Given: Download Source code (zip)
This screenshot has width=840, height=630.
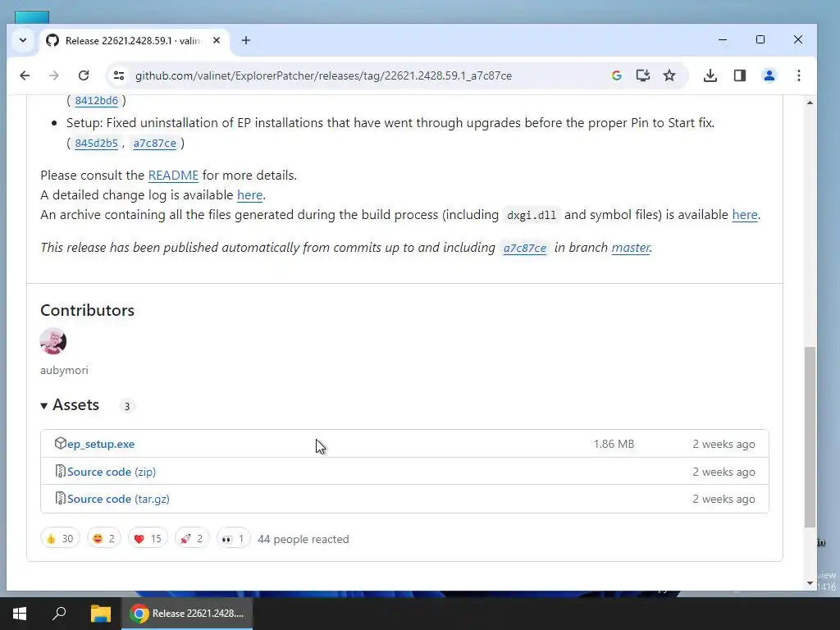Looking at the screenshot, I should [112, 472].
